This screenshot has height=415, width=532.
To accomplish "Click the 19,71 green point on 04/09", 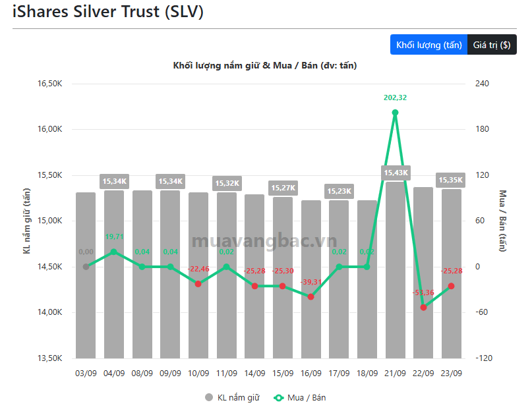I will 114,252.
